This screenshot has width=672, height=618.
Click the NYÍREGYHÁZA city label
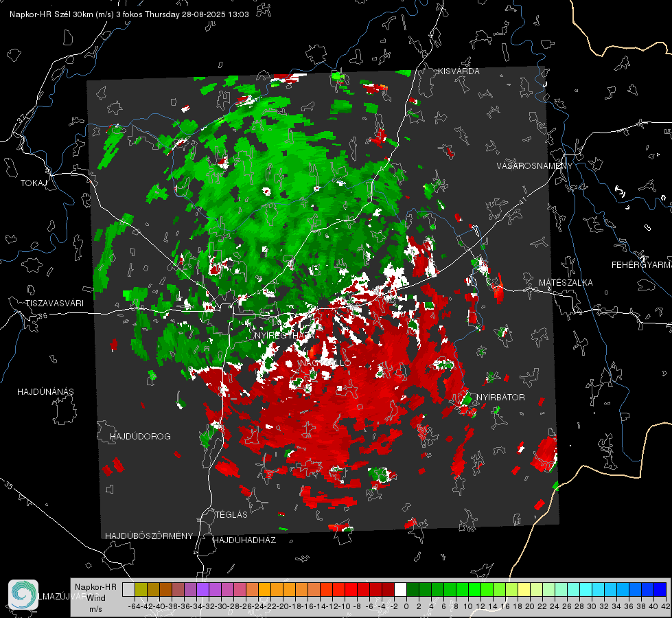click(x=285, y=335)
